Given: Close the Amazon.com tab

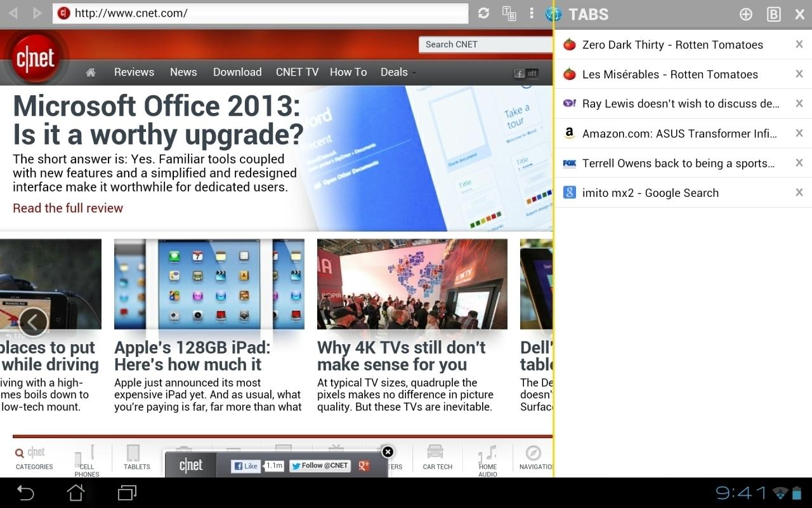Looking at the screenshot, I should pos(799,133).
